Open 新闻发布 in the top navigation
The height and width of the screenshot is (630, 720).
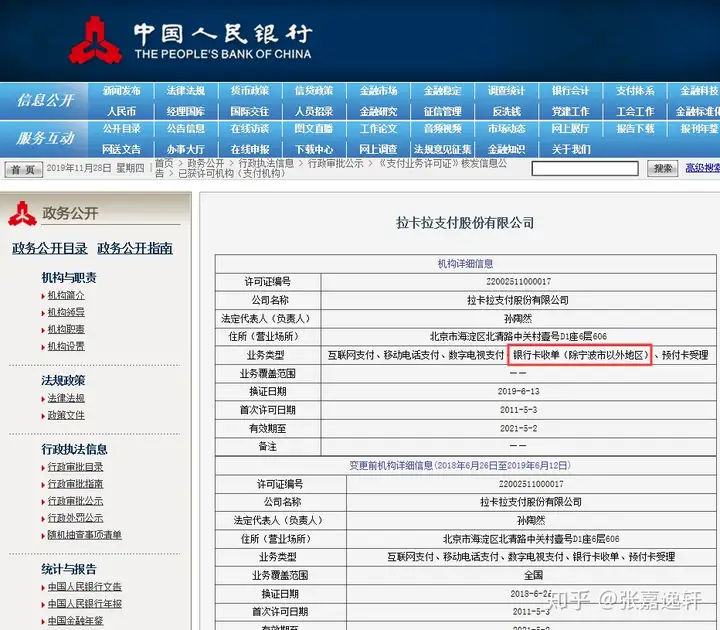pos(121,91)
